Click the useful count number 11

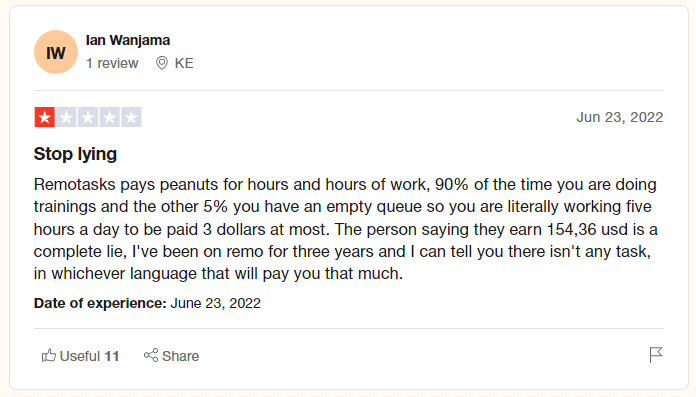112,356
